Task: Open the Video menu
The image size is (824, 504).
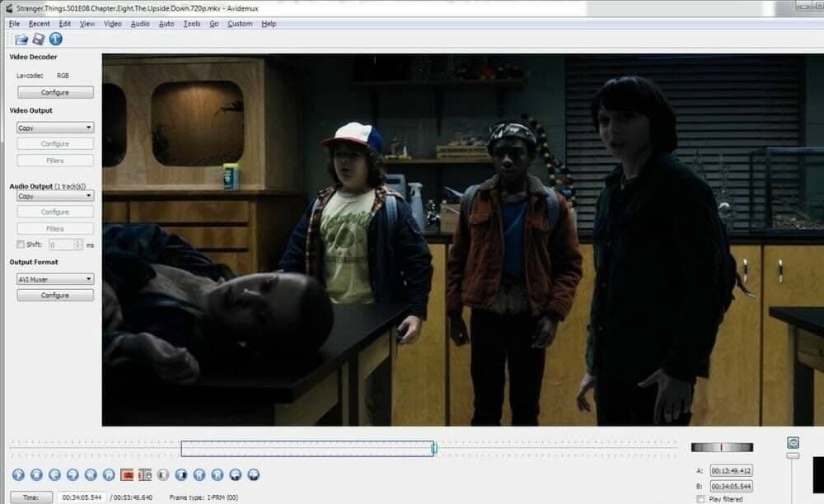Action: pyautogui.click(x=112, y=24)
